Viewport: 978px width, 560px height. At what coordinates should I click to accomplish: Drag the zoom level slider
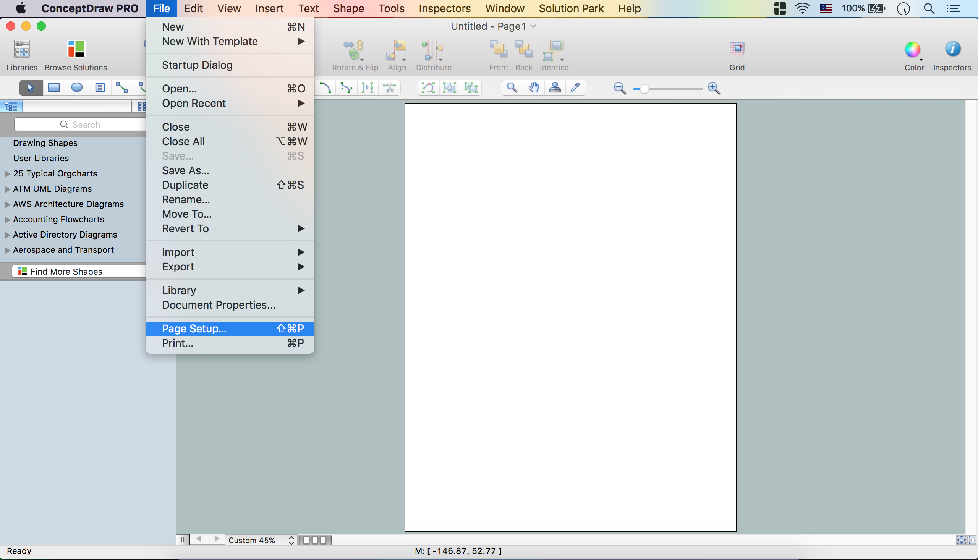(643, 88)
